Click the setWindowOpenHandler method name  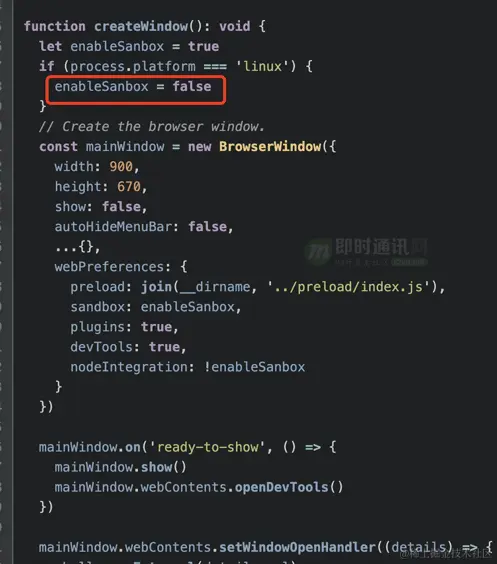297,547
